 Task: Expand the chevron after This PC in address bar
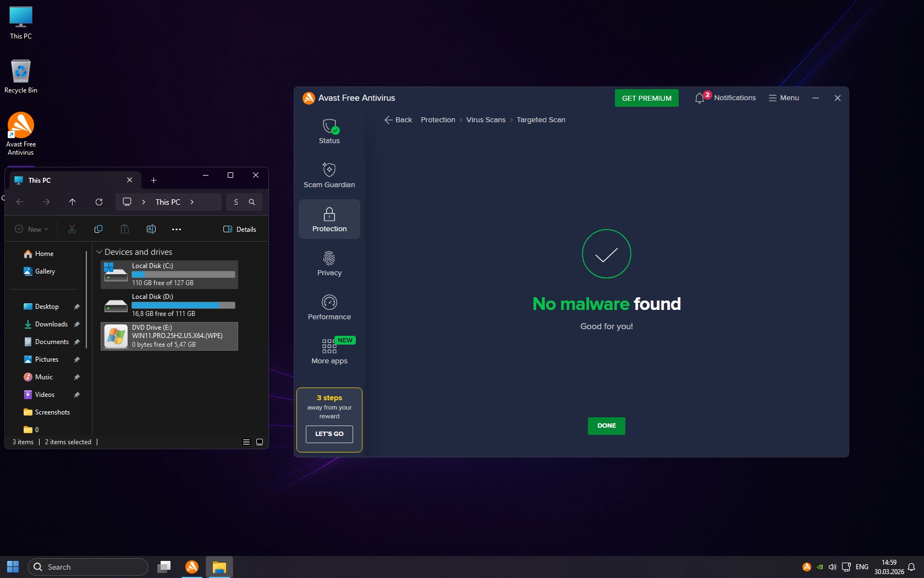192,202
